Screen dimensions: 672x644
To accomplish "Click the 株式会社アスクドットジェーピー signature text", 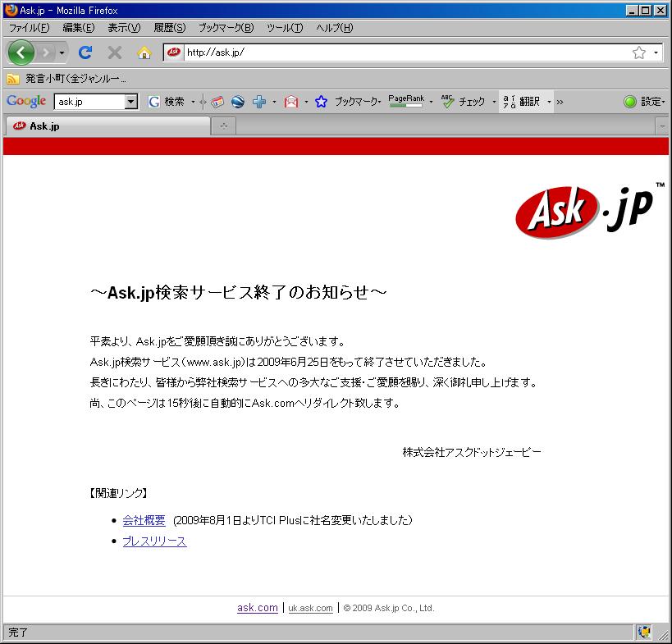I will [472, 452].
